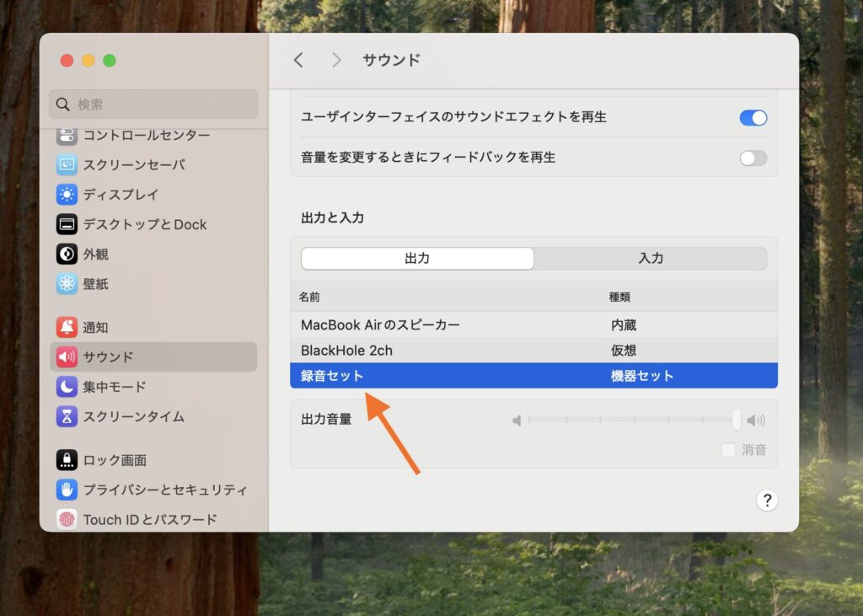The height and width of the screenshot is (616, 863).
Task: Switch to the 出力 output tab
Action: (417, 258)
